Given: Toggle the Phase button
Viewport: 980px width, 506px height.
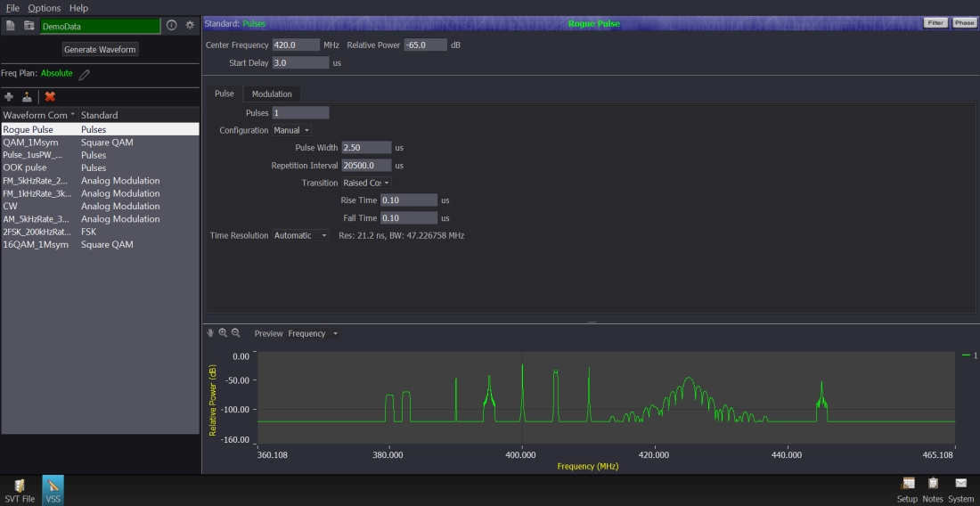Looking at the screenshot, I should 964,23.
